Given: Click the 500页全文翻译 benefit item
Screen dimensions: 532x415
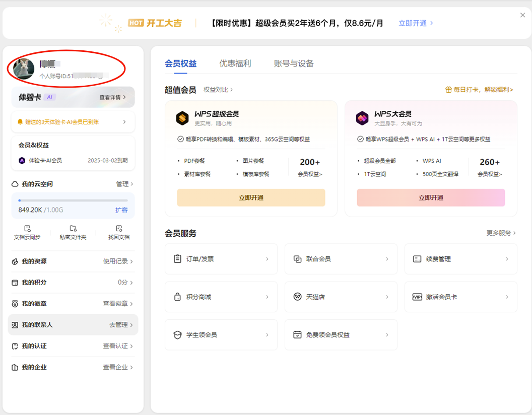Looking at the screenshot, I should click(x=440, y=174).
